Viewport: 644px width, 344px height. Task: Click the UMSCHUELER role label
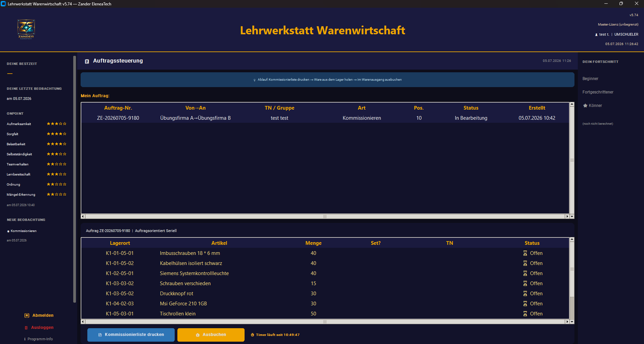tap(626, 35)
